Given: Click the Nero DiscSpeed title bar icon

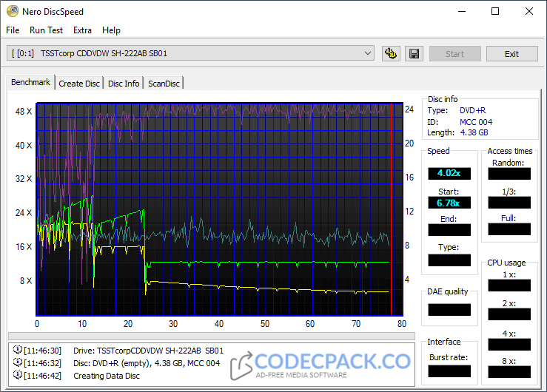Looking at the screenshot, I should [13, 11].
